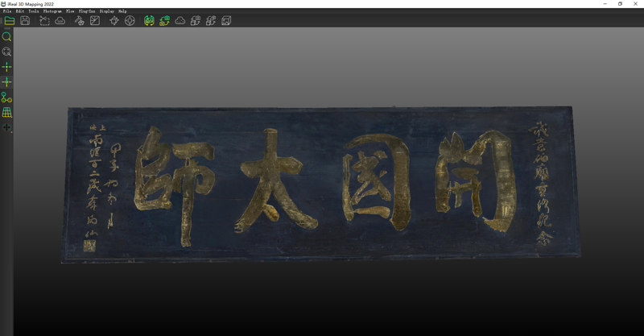Open the Display menu

pos(106,11)
